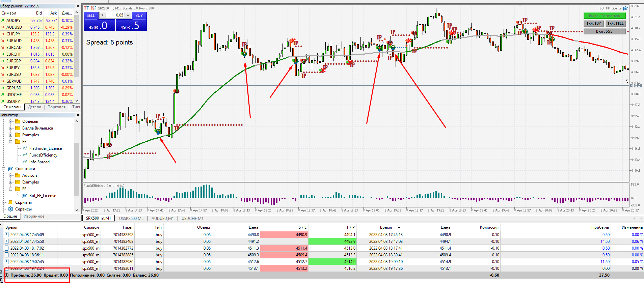The image size is (644, 283).
Task: Select the GBPUSD row in Market Watch
Action: click(37, 88)
